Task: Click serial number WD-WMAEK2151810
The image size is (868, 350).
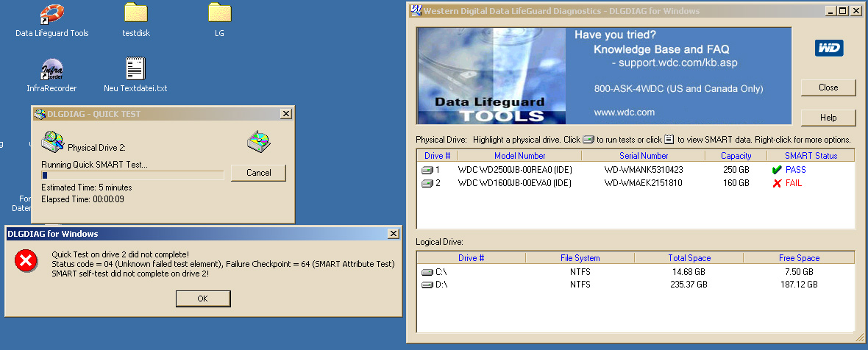Action: (x=643, y=183)
